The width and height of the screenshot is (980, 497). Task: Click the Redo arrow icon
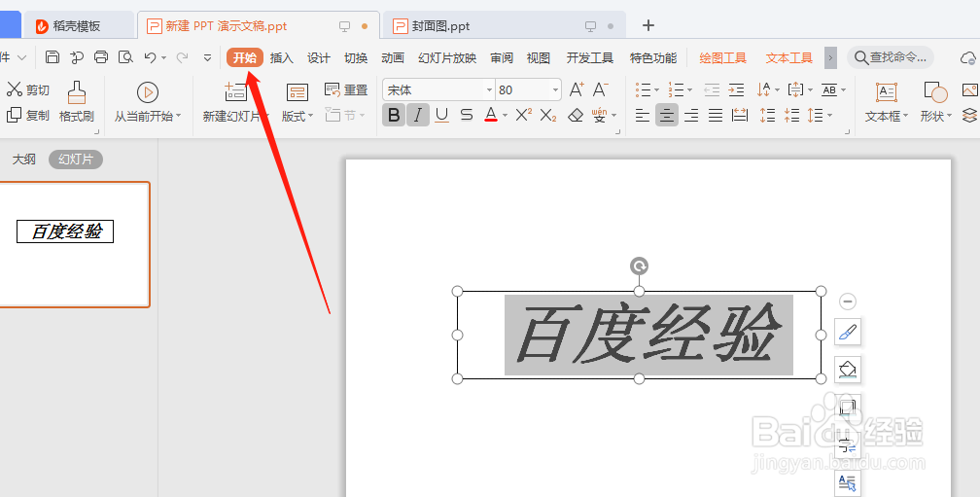(x=183, y=57)
